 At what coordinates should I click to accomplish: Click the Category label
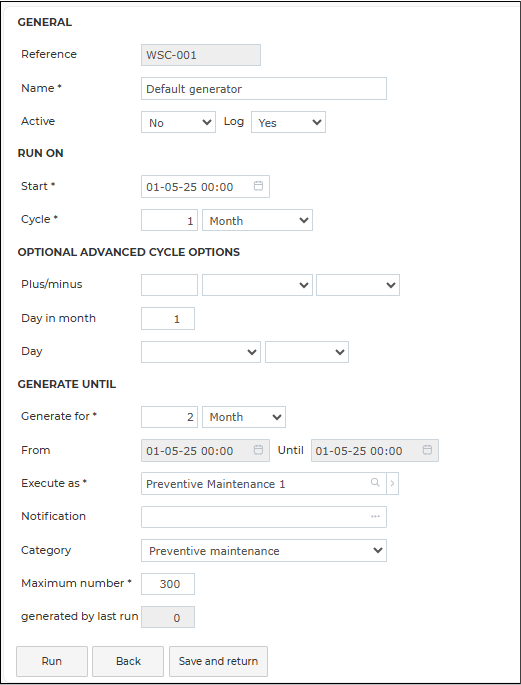tap(46, 550)
